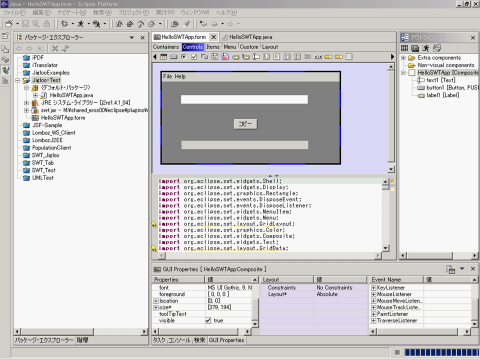
Task: Click the External Tools toolbar icon
Action: point(97,24)
